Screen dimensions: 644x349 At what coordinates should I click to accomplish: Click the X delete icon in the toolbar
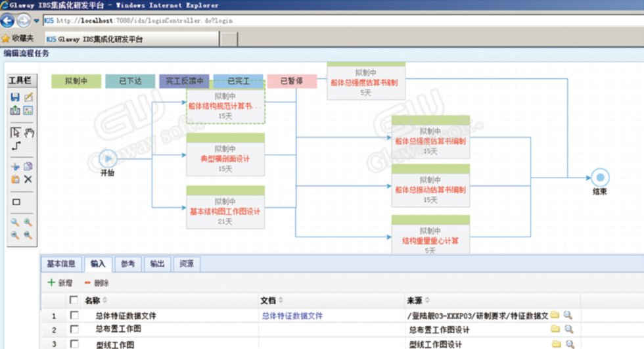tap(28, 179)
